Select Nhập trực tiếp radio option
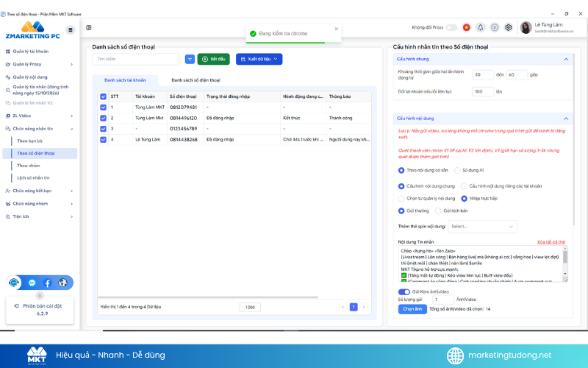This screenshot has height=368, width=588. coord(464,198)
